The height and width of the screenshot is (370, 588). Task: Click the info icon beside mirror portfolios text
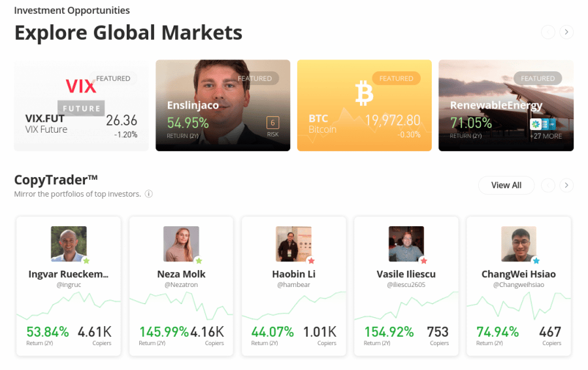[149, 194]
